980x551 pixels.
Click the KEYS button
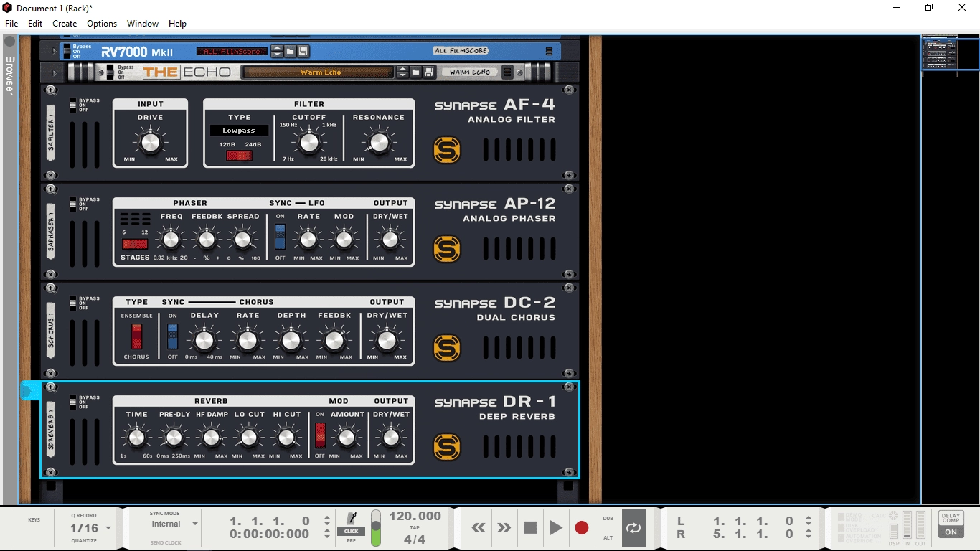point(34,519)
